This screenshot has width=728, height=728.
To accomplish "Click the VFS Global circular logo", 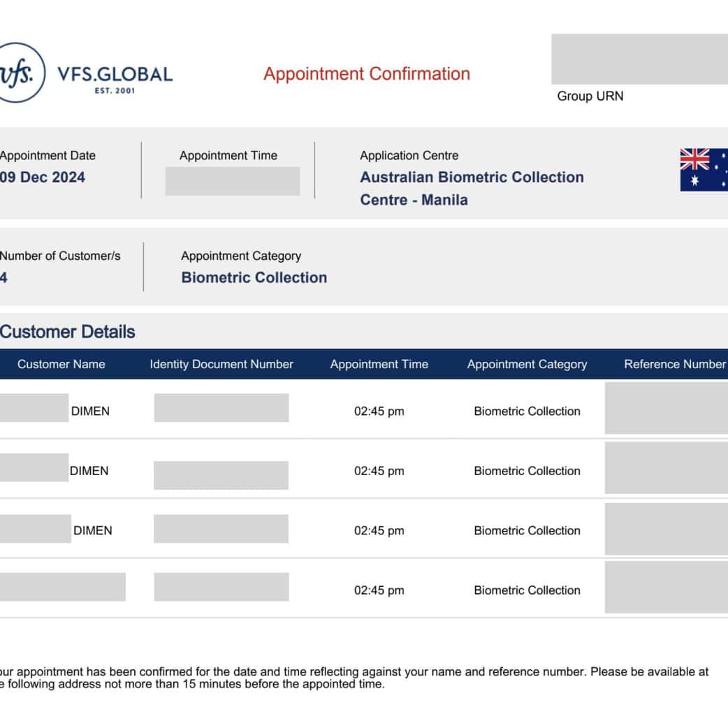I will [21, 73].
